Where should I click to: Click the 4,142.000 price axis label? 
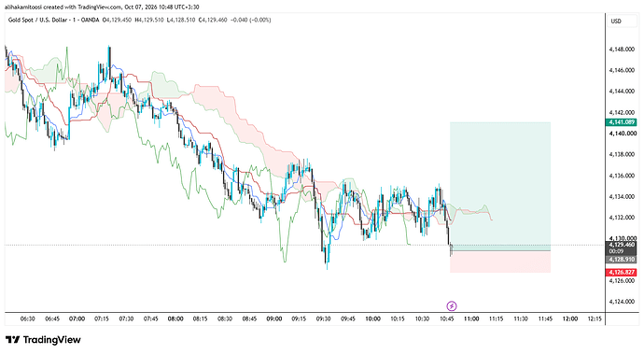(x=622, y=112)
